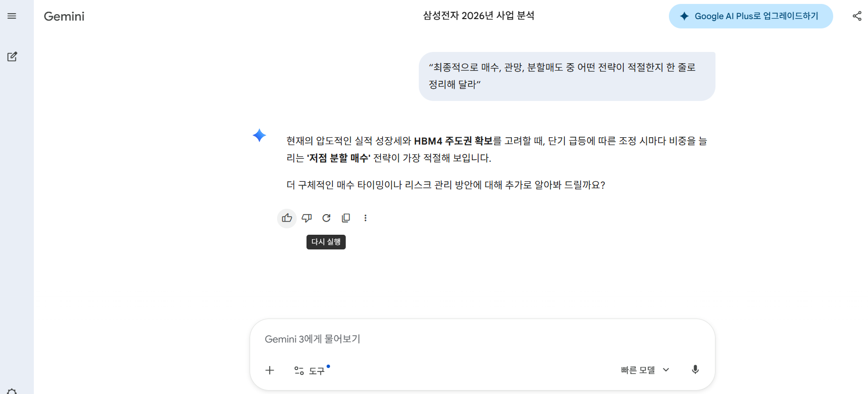Screen dimensions: 868x394
Task: Open more options three-dot menu
Action: (x=365, y=218)
